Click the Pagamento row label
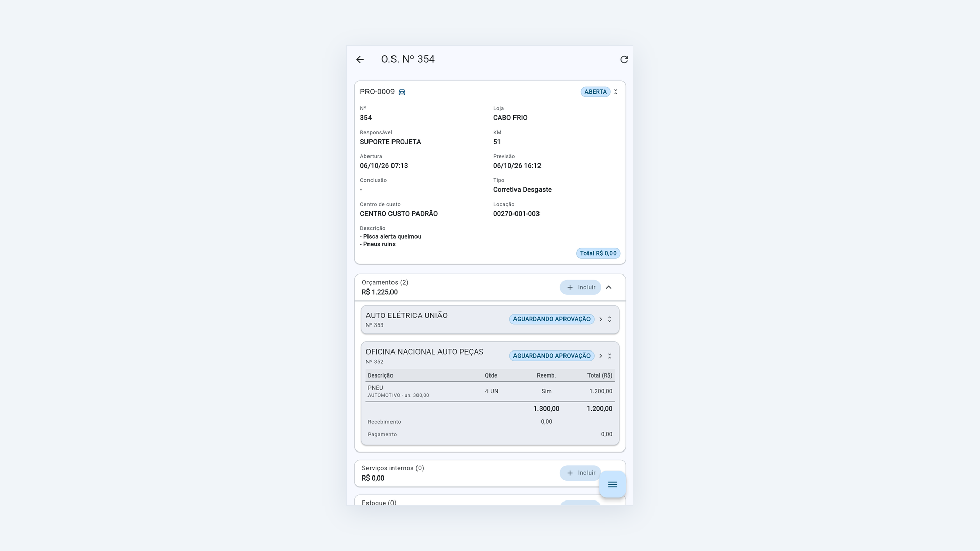Viewport: 980px width, 551px height. 382,435
